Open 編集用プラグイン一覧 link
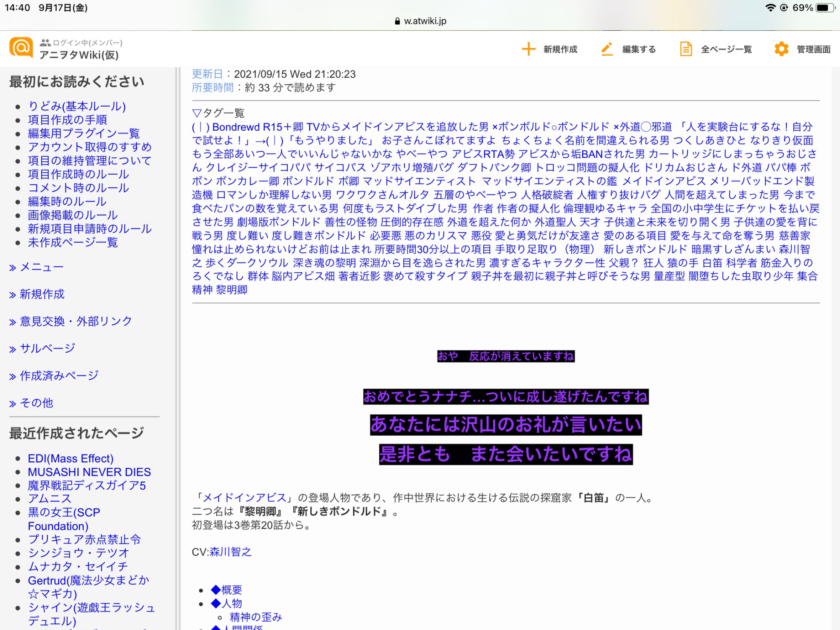Image resolution: width=840 pixels, height=630 pixels. pos(84,134)
